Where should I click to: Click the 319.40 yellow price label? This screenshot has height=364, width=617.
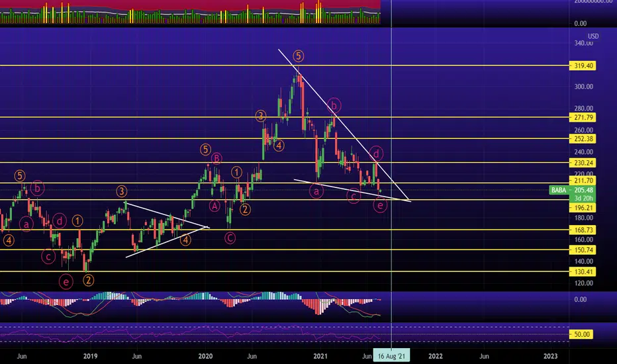coord(583,66)
